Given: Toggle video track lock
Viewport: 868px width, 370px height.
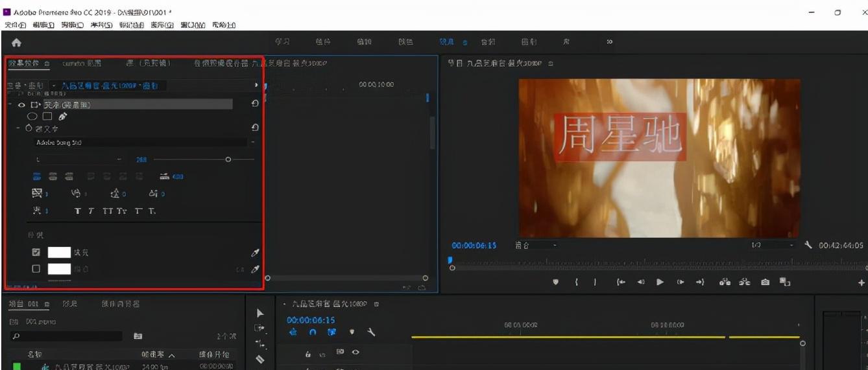Looking at the screenshot, I should [309, 354].
